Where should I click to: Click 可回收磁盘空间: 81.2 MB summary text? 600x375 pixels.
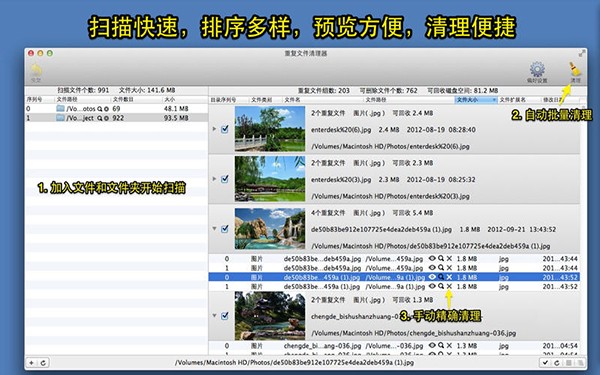(462, 91)
